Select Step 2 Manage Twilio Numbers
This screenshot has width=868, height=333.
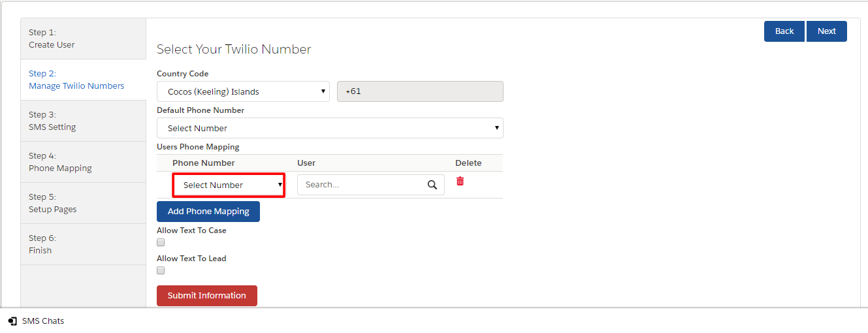pos(84,80)
